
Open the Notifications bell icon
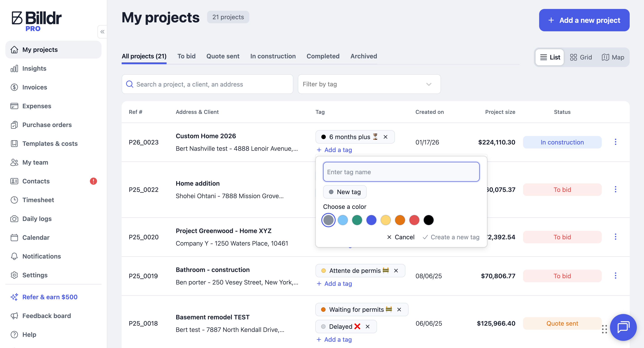14,256
